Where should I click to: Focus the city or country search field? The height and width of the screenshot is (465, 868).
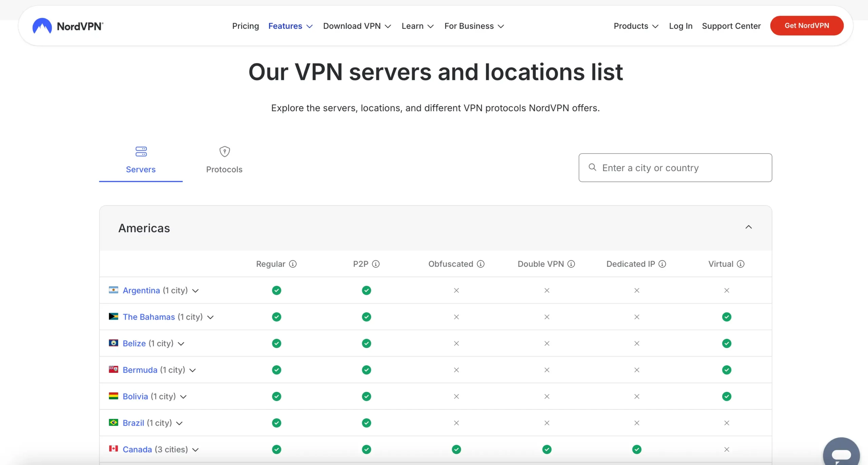tap(675, 168)
